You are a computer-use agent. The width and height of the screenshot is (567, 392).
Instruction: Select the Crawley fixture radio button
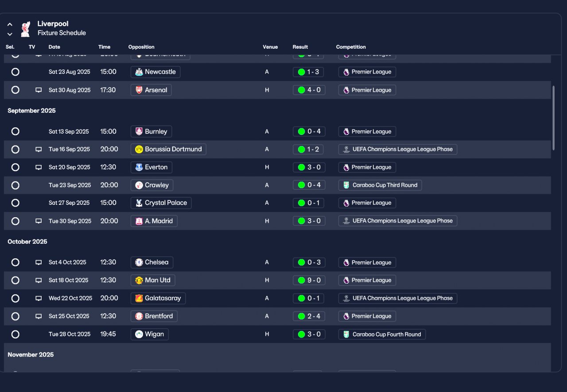click(16, 185)
